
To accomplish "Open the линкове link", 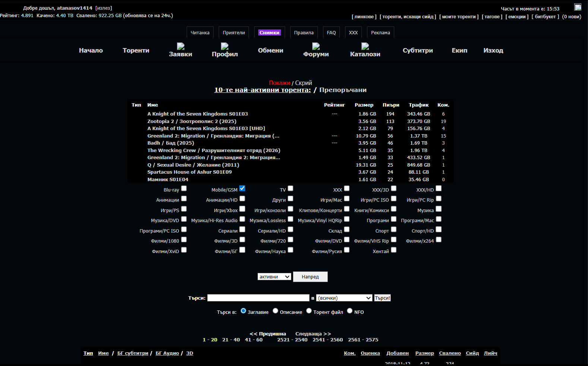I will [364, 17].
